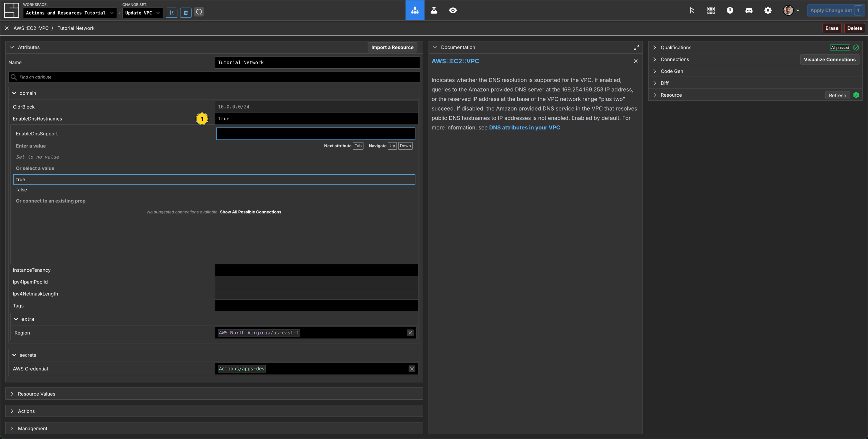Expand documentation panel to full size
868x439 pixels.
[636, 47]
